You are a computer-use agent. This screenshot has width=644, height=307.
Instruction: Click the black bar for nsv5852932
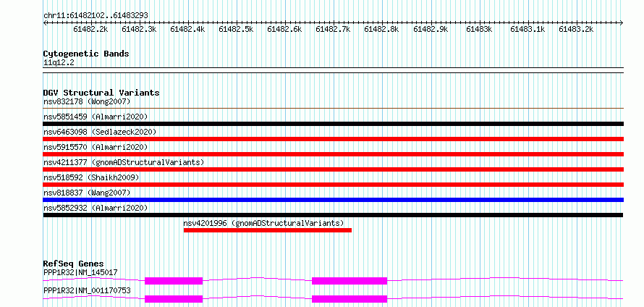[x=333, y=215]
